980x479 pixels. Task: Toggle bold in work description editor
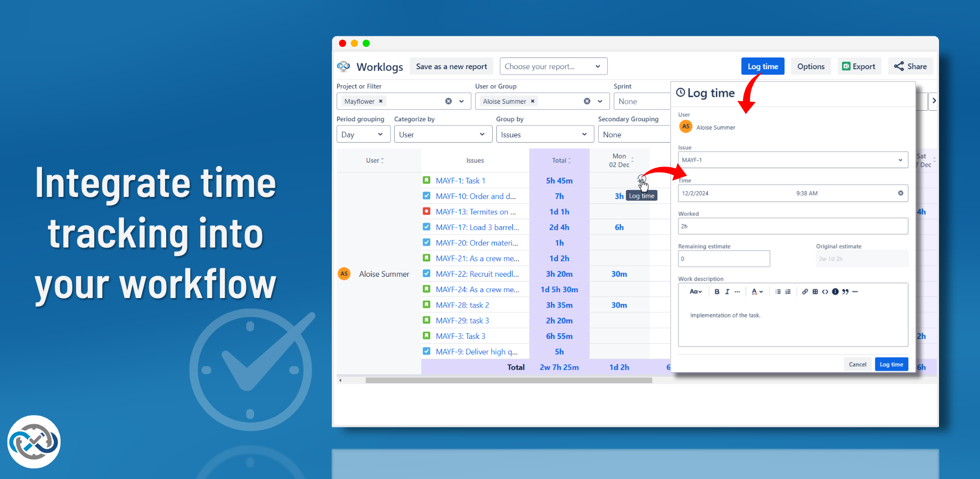pos(717,292)
